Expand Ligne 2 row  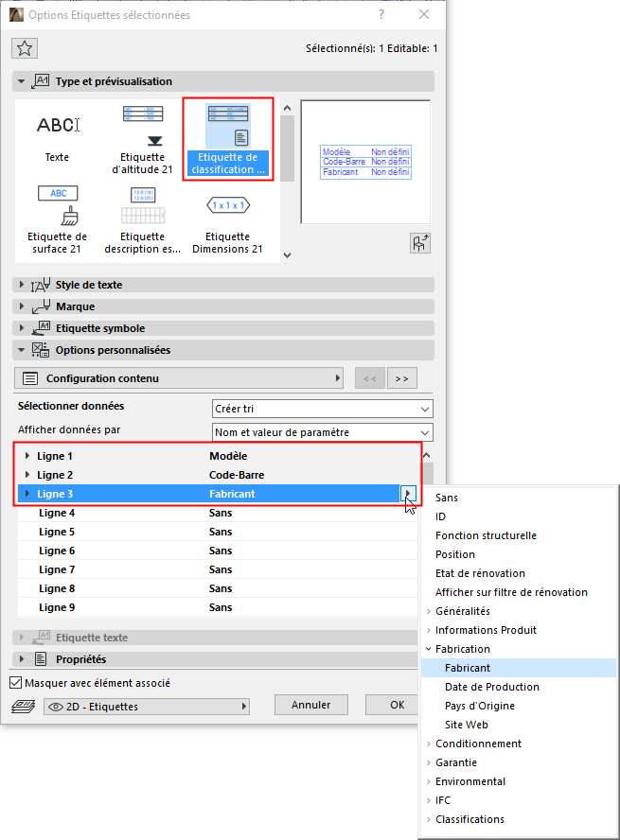click(27, 475)
